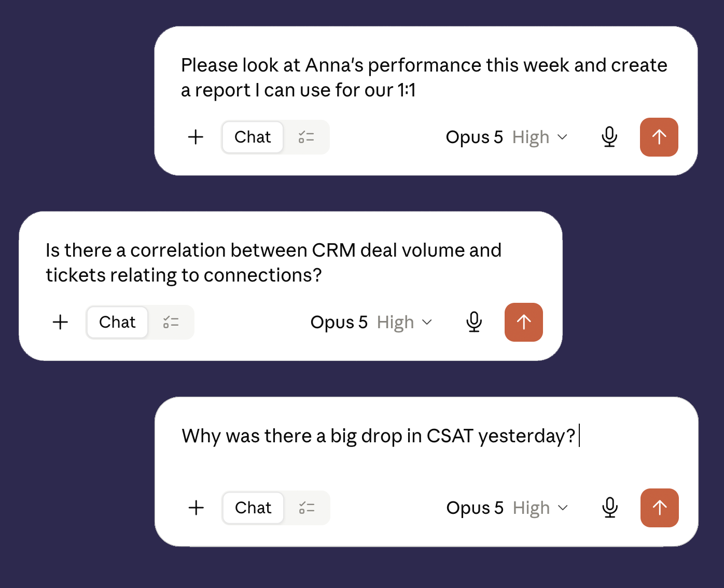This screenshot has width=724, height=588.
Task: Select Chat mode in the CSAT prompt box
Action: pyautogui.click(x=253, y=508)
